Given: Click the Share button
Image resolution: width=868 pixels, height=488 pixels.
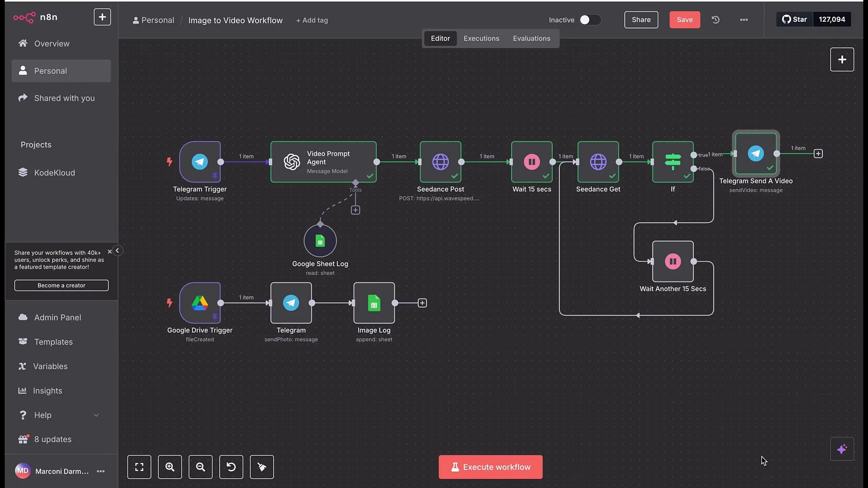Looking at the screenshot, I should pyautogui.click(x=641, y=20).
